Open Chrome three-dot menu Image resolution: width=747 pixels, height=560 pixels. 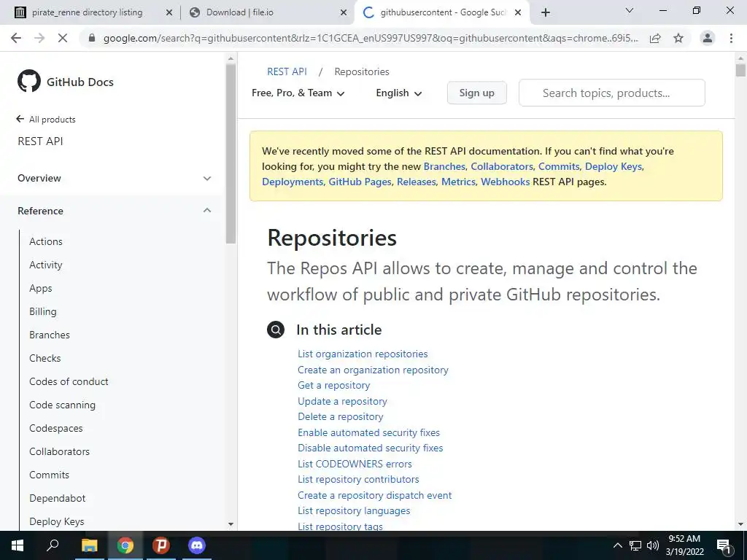coord(731,38)
